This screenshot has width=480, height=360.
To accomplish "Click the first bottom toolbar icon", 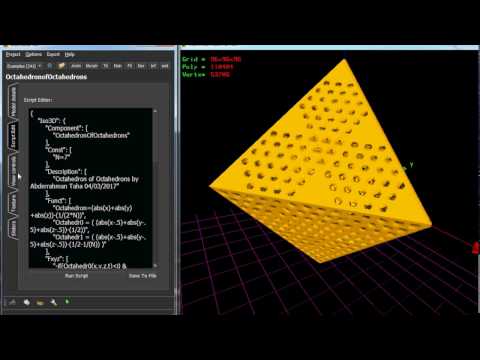I will [x=12, y=302].
